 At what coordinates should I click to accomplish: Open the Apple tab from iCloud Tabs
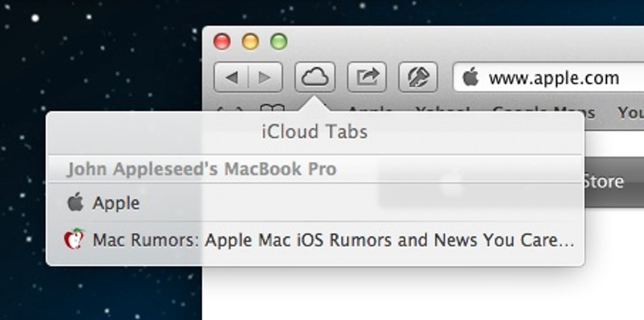[x=315, y=203]
